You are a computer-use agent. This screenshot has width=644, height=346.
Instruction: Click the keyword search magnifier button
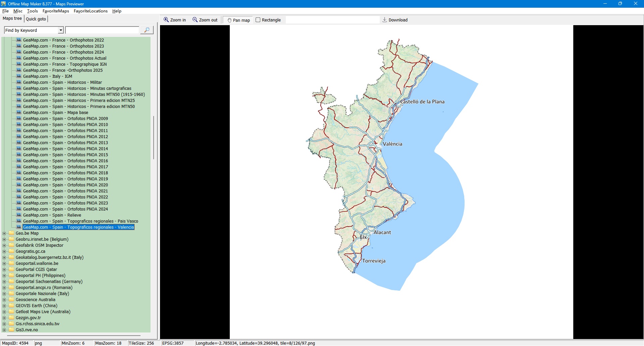[x=147, y=30]
